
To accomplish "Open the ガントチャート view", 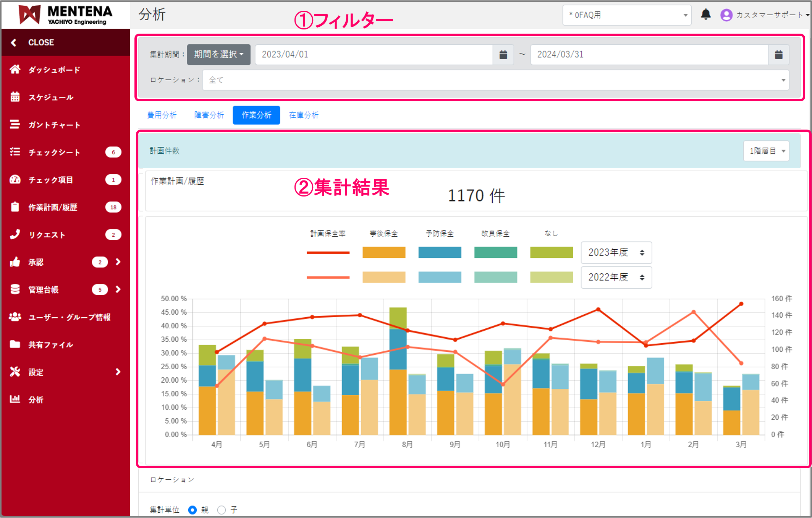I will click(x=15, y=125).
